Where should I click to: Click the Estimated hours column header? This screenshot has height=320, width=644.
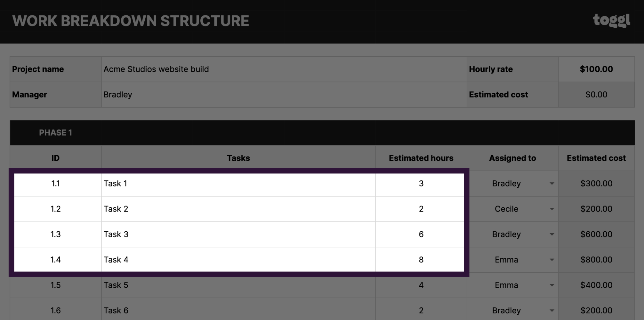tap(421, 158)
